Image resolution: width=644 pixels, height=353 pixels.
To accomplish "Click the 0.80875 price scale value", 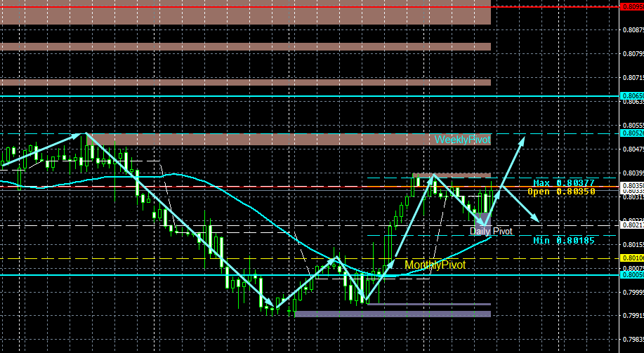I will coord(633,30).
